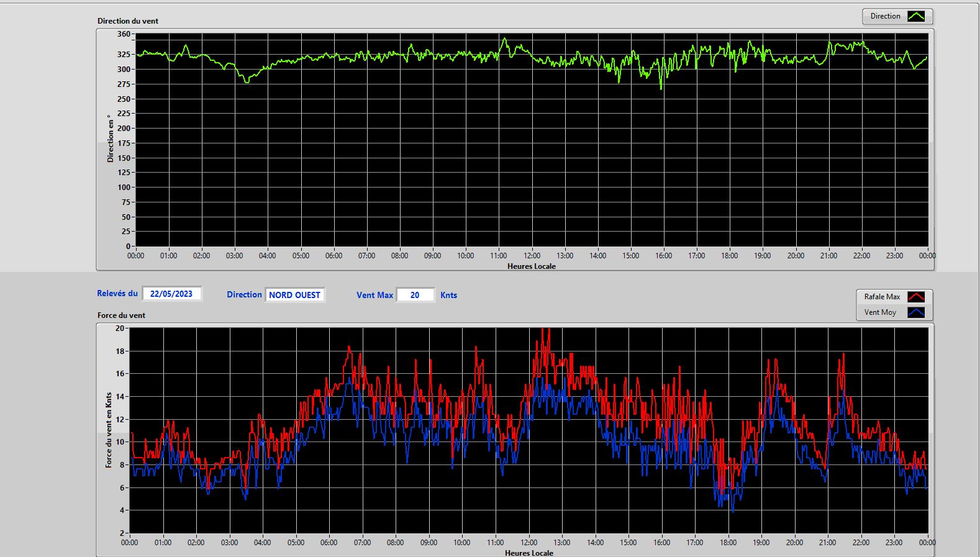Click the Vent Max value field 20
Image resolution: width=980 pixels, height=557 pixels.
click(415, 295)
